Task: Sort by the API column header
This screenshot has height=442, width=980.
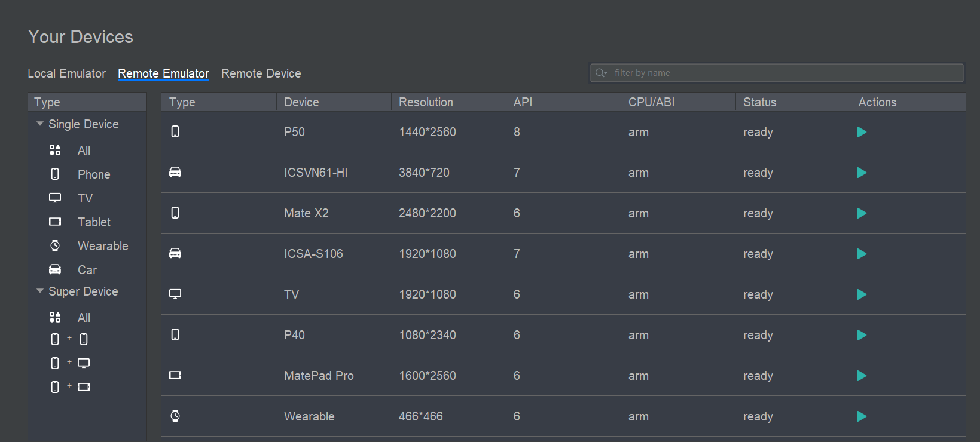Action: tap(563, 102)
